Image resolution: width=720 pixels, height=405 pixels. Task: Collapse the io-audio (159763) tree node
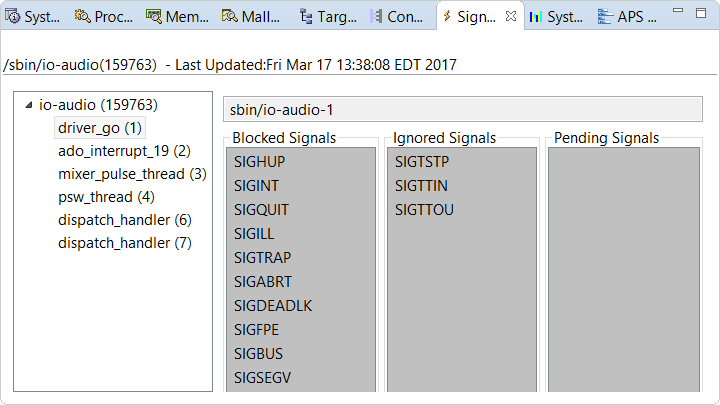pos(28,104)
